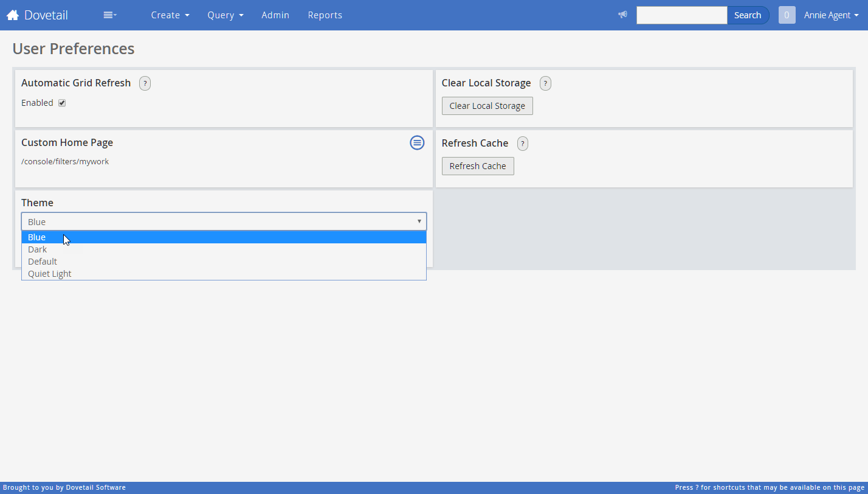Click the shortcuts hint in footer
The width and height of the screenshot is (868, 494).
point(769,487)
